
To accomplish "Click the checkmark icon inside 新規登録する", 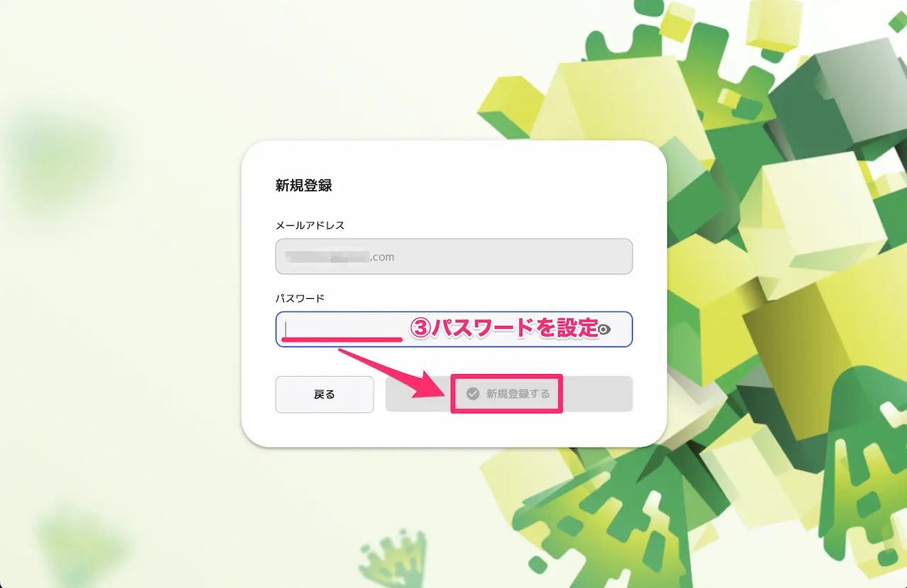I will (x=473, y=394).
